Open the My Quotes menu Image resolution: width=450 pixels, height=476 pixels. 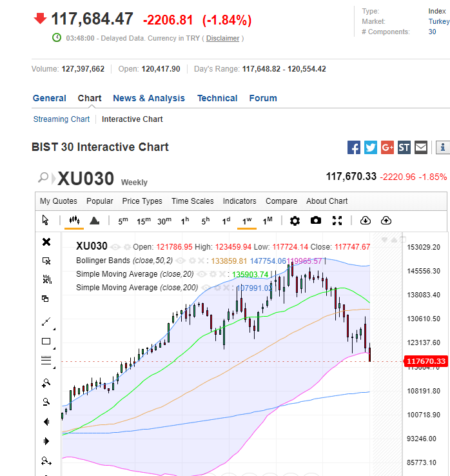(x=59, y=201)
